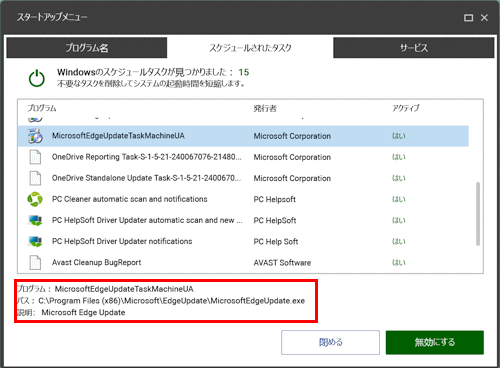Select the MicrosoftEdgeUpdateTaskMachineUA task name
The image size is (500, 368).
[x=118, y=136]
